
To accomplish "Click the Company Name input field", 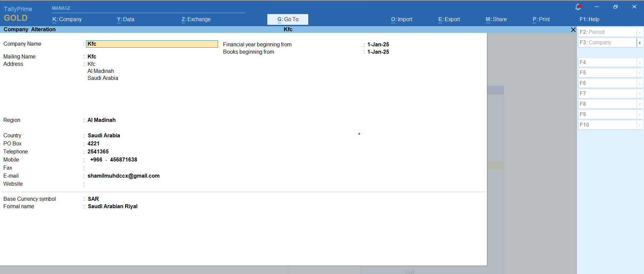I will coord(152,44).
